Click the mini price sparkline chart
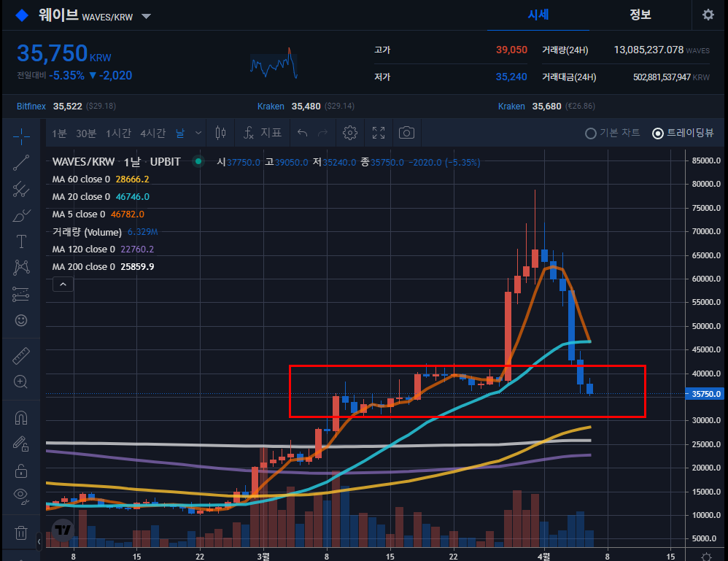 (x=274, y=63)
